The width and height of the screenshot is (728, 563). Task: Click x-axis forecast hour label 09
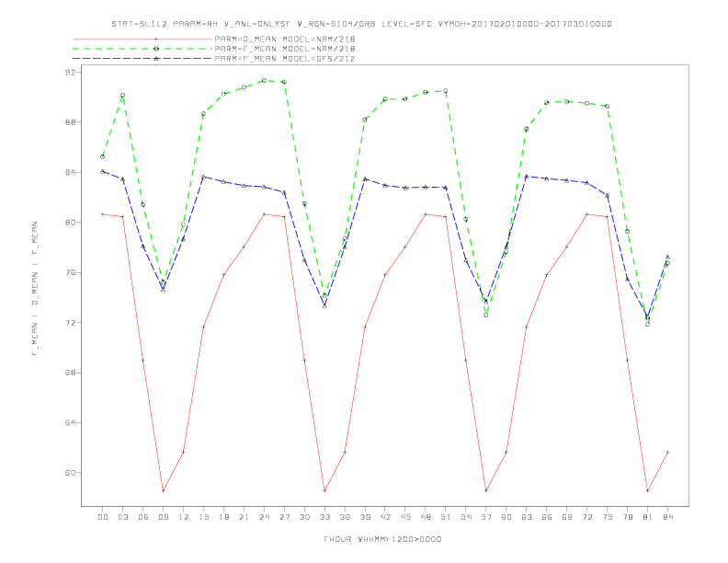[x=163, y=517]
